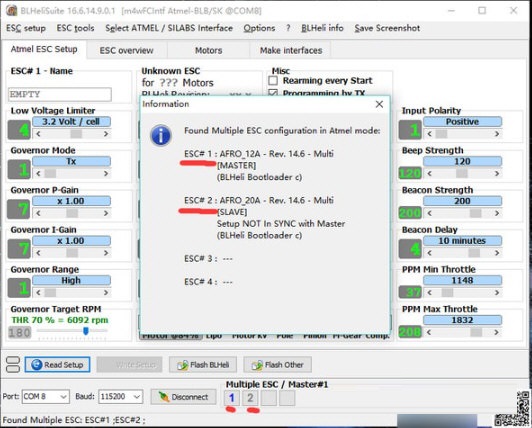Click the Governor Mode Tx value

tap(71, 162)
